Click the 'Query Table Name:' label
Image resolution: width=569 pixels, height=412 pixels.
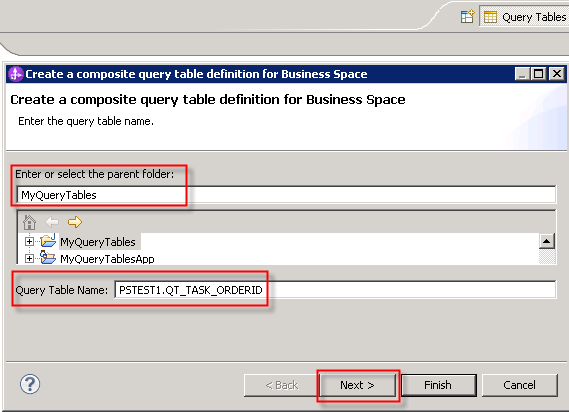[62, 290]
